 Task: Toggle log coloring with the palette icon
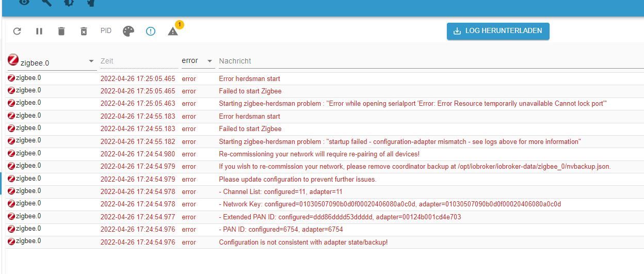(x=128, y=31)
